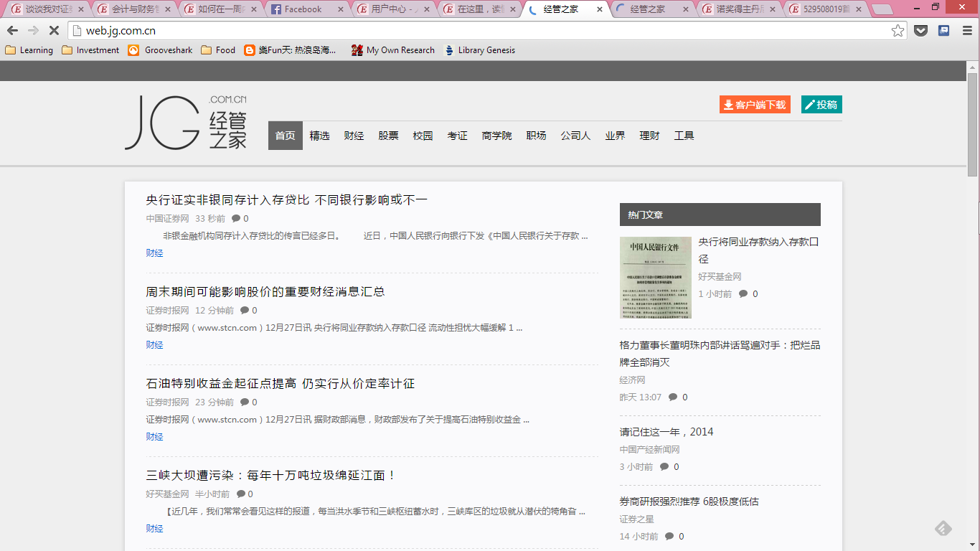Click the green 投稿 button

(821, 105)
